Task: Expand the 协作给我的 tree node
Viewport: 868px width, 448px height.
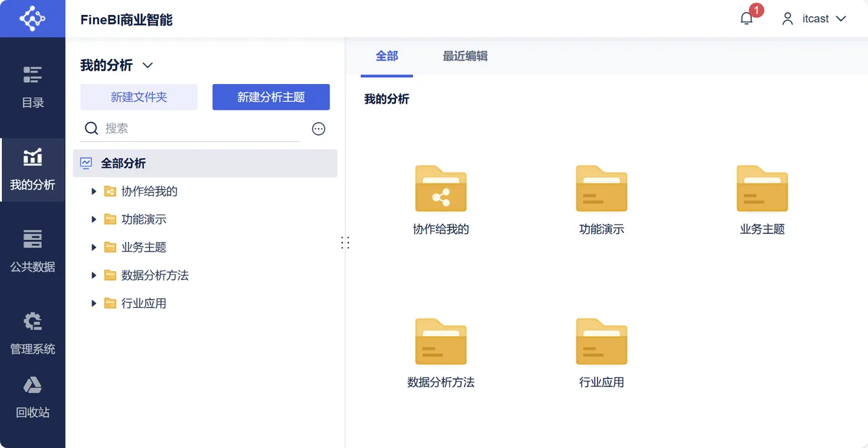Action: (x=94, y=192)
